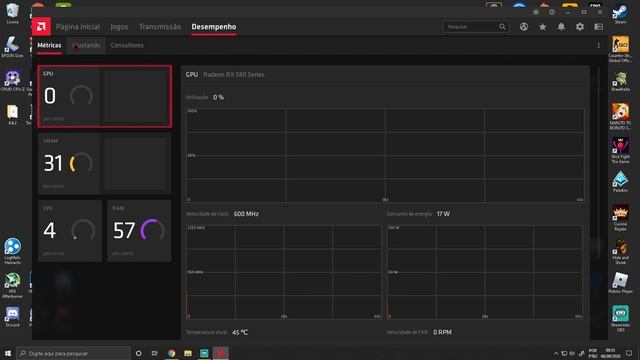Click the Radeon RX 580 Series label
This screenshot has width=640, height=360.
[233, 75]
